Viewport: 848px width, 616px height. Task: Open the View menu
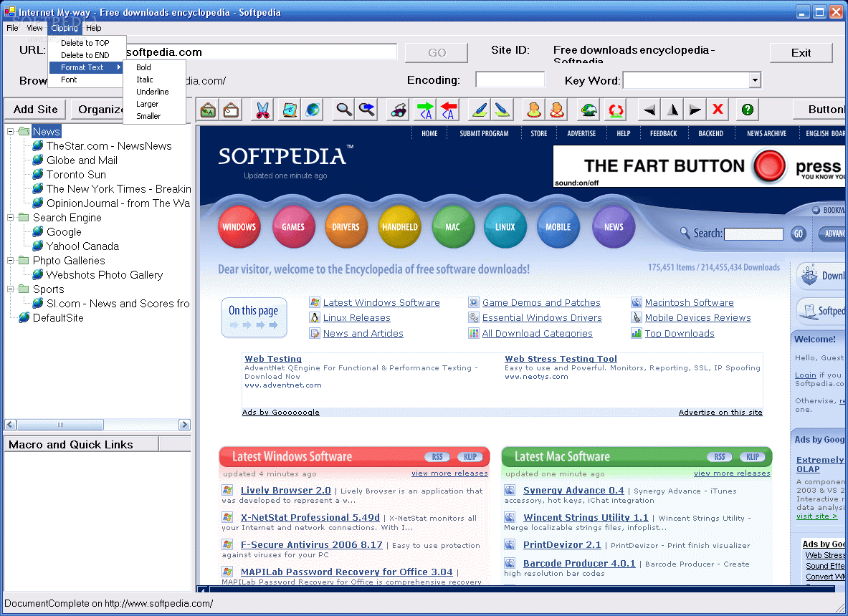point(34,28)
